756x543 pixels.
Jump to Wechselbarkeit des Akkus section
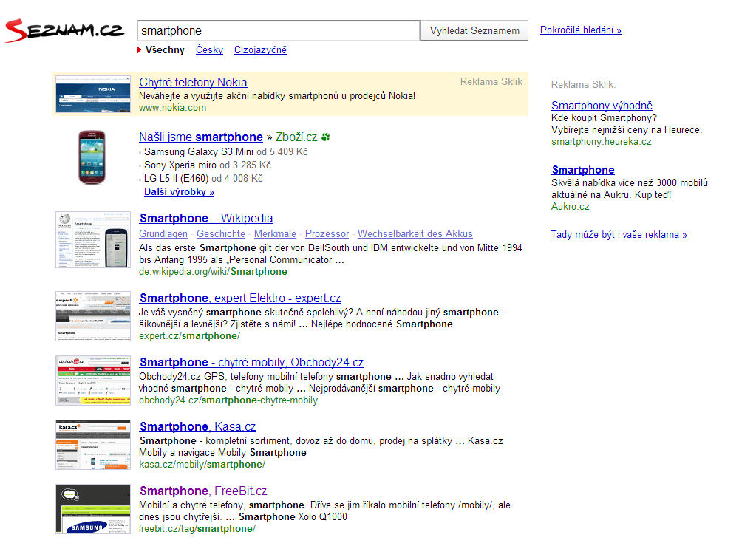[x=415, y=233]
